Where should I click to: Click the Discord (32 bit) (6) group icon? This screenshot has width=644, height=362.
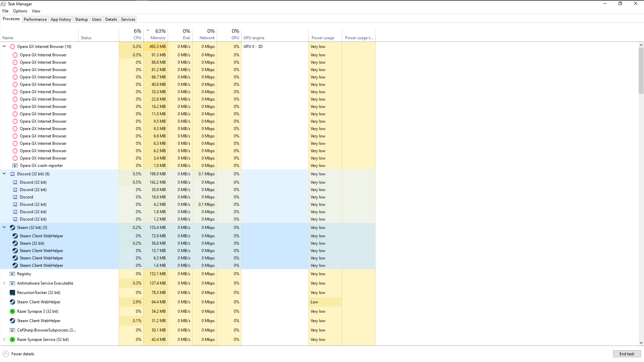pos(12,174)
